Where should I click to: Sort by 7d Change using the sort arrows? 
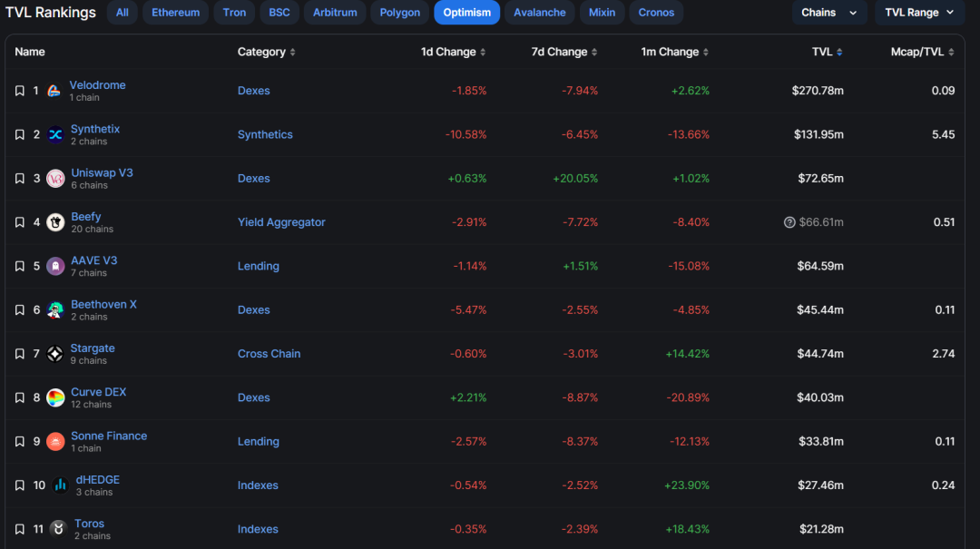[593, 52]
